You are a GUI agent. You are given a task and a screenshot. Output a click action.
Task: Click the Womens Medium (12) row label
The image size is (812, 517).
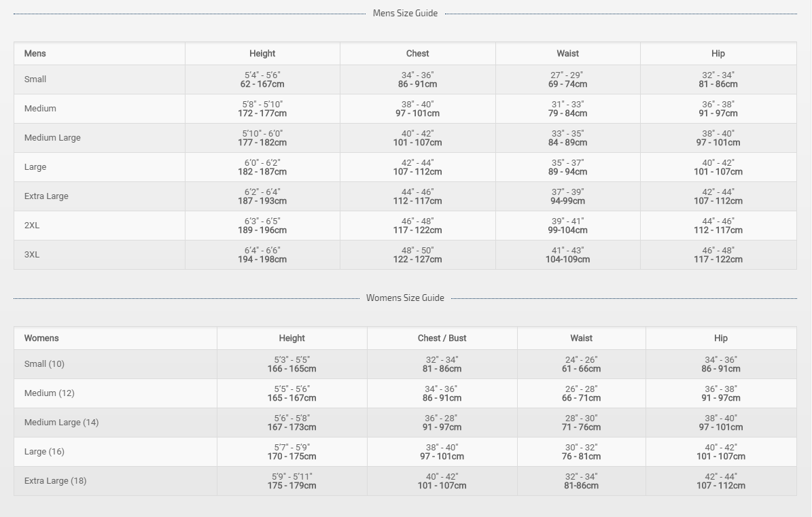[49, 393]
